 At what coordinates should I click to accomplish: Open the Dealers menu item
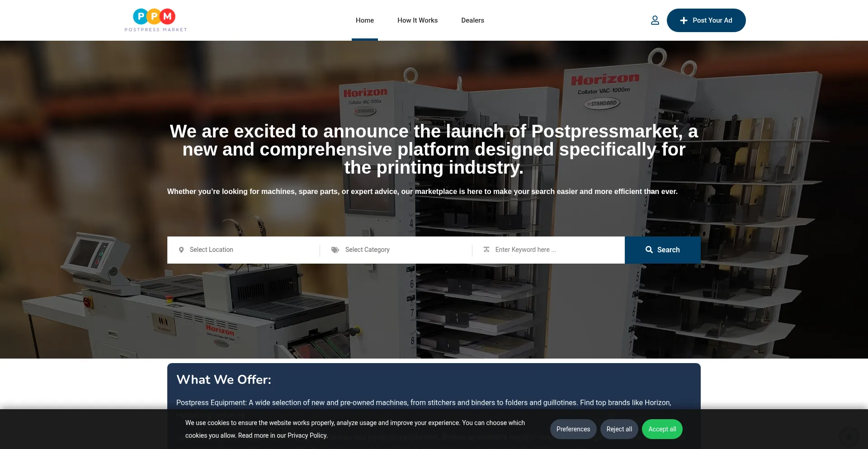point(472,20)
